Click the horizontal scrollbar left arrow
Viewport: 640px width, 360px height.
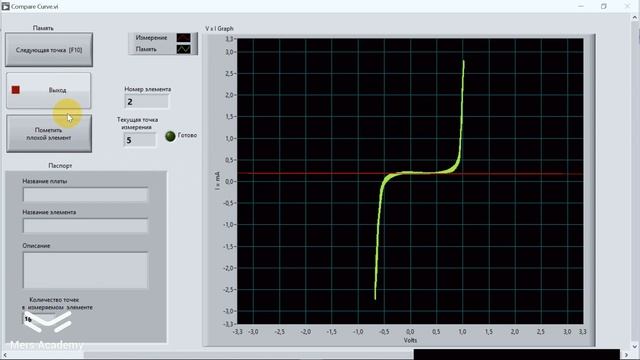click(4, 355)
